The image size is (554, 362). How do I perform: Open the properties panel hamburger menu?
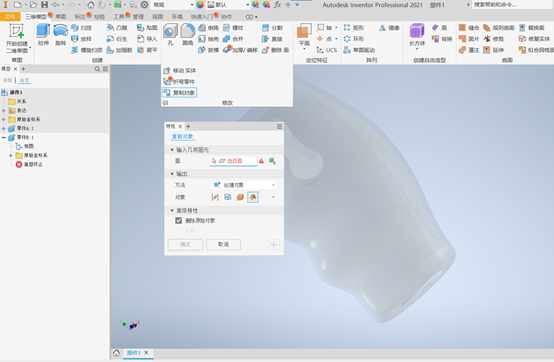click(x=279, y=126)
